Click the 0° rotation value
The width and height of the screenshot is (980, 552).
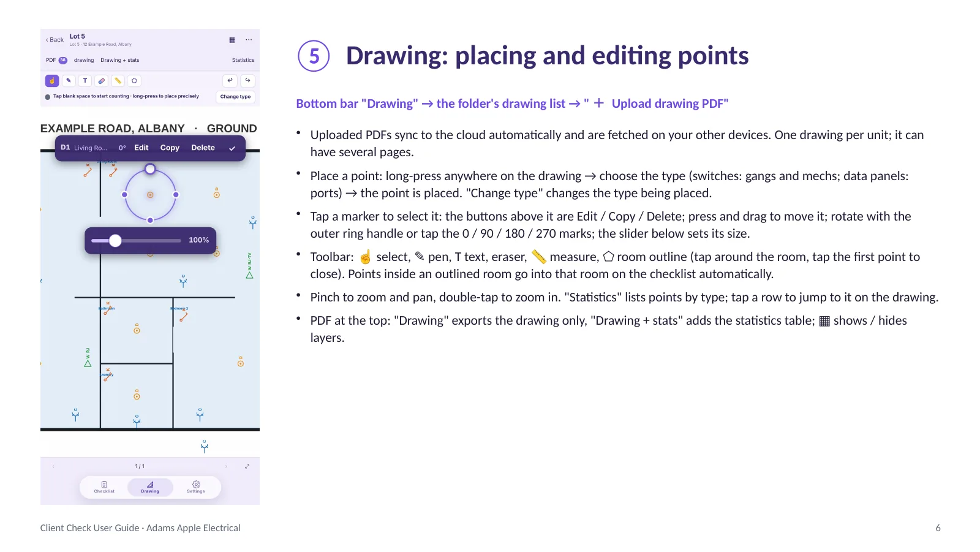[x=123, y=148]
